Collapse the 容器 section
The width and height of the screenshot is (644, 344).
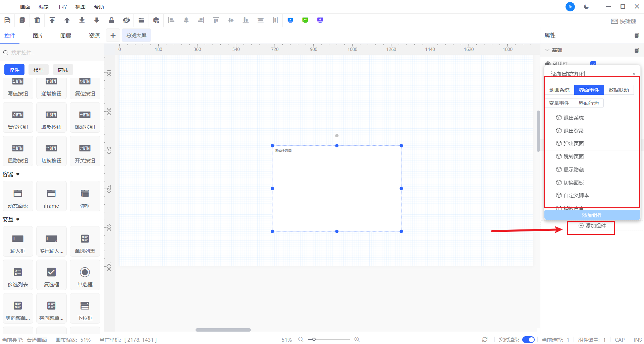pyautogui.click(x=18, y=174)
